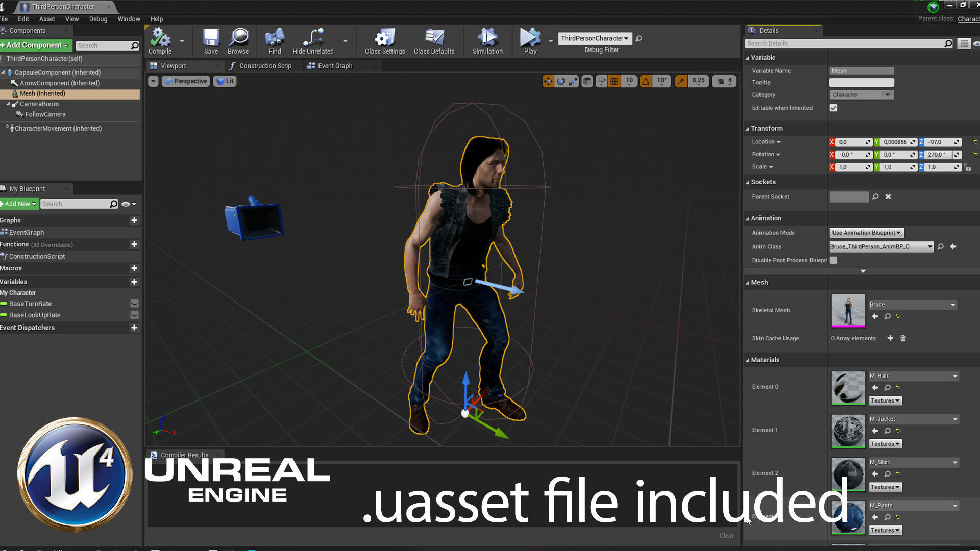Browse to asset in Content Browser
The height and width of the screenshot is (551, 980).
point(238,41)
